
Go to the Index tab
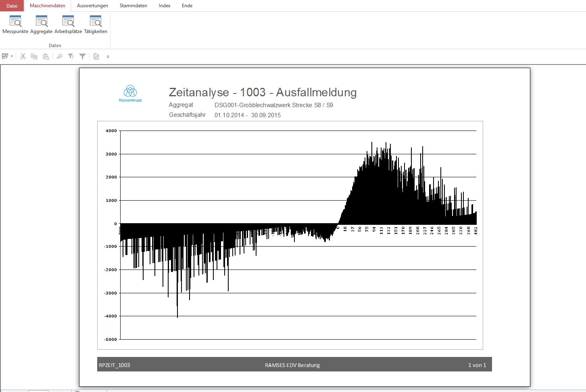(165, 6)
